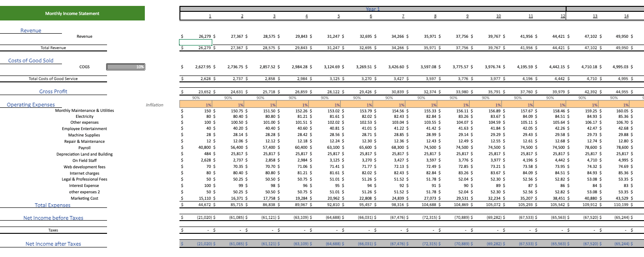Viewport: 644px width, 257px height.
Task: Select the On Field Staff label
Action: 85,161
